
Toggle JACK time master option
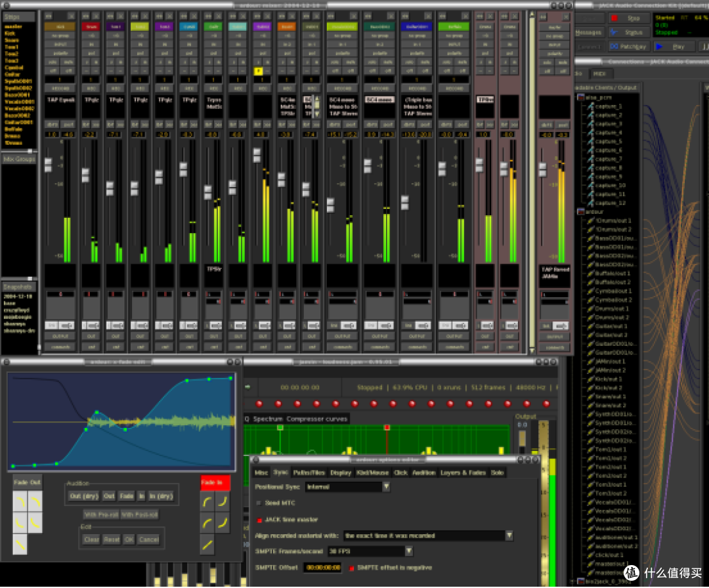tap(259, 520)
